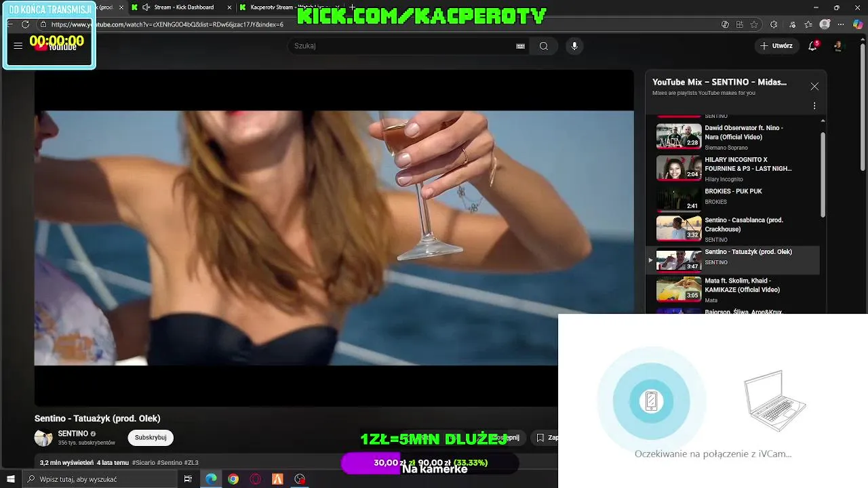Click the #ZL3 hashtag

pyautogui.click(x=192, y=463)
